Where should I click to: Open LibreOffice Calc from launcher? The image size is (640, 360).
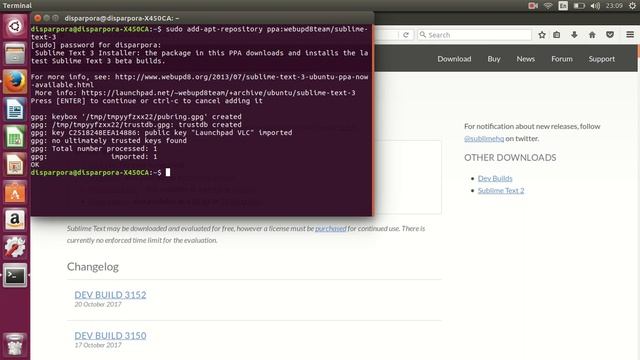pyautogui.click(x=15, y=137)
